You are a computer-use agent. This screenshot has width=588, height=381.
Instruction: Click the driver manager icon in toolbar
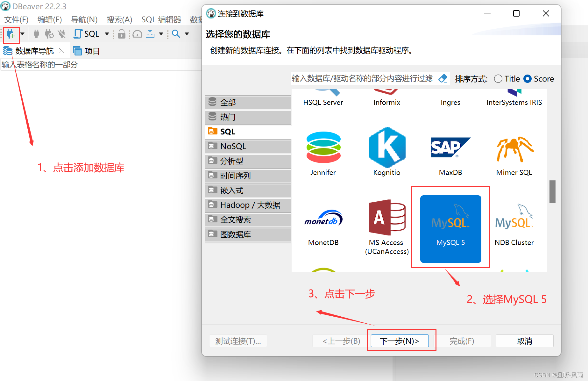pos(150,34)
